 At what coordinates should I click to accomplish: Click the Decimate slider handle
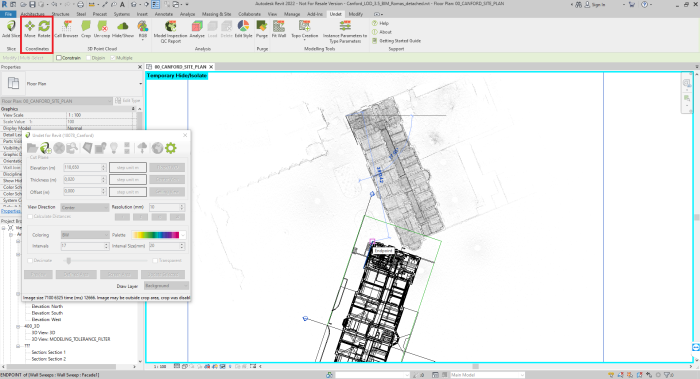pyautogui.click(x=68, y=260)
